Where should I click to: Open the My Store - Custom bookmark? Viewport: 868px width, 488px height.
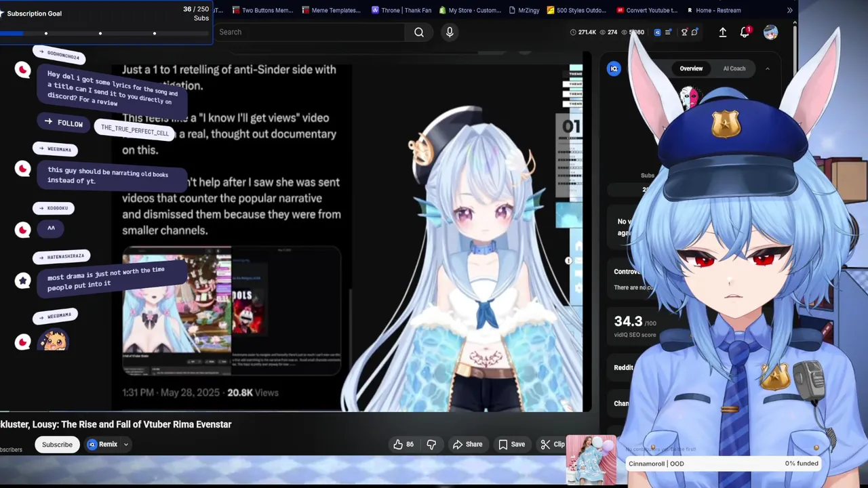point(470,10)
